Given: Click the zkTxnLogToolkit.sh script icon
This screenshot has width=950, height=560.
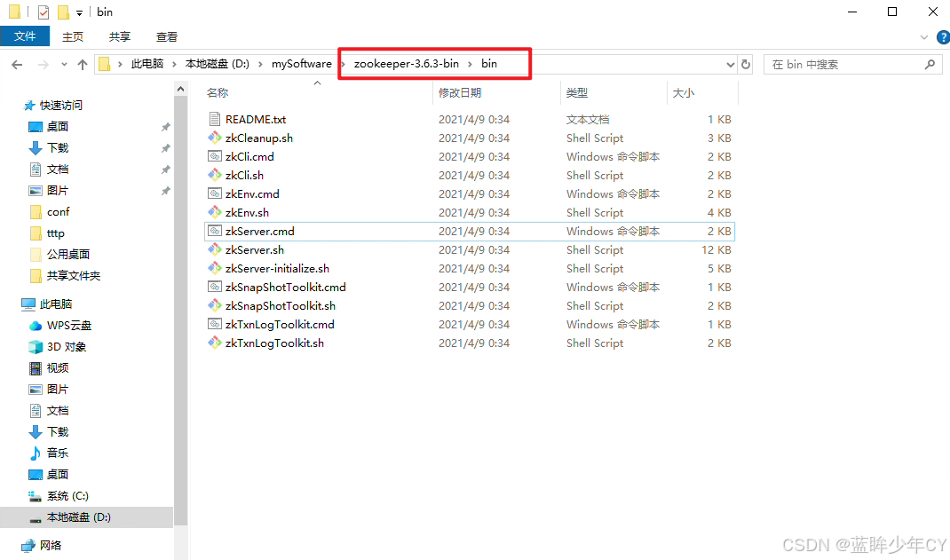Looking at the screenshot, I should (x=214, y=343).
